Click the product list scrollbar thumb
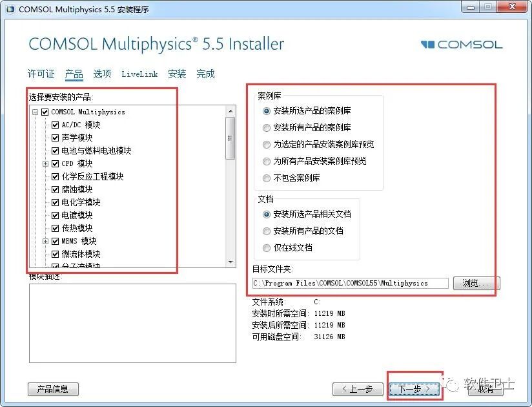The image size is (532, 407). point(230,138)
